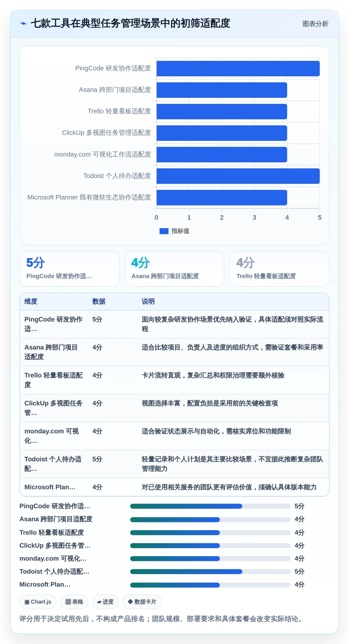349x644 pixels.
Task: Click the 说明 column header
Action: (148, 301)
